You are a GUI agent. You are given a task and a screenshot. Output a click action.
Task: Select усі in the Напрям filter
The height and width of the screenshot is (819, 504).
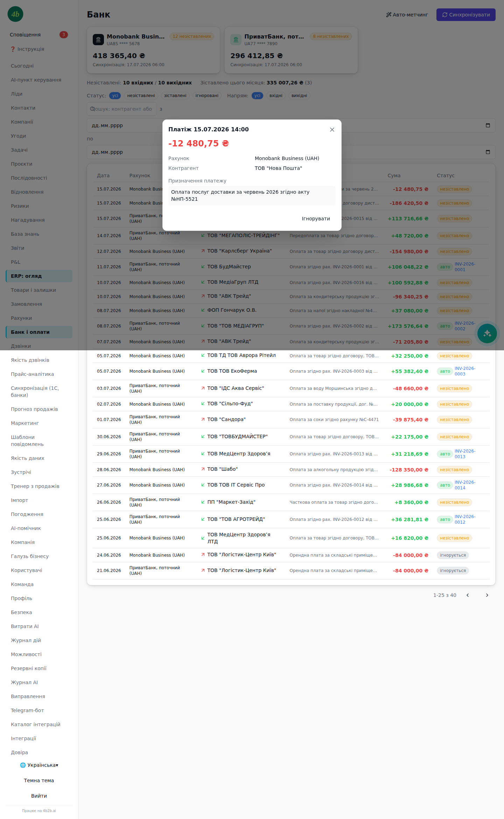coord(258,96)
